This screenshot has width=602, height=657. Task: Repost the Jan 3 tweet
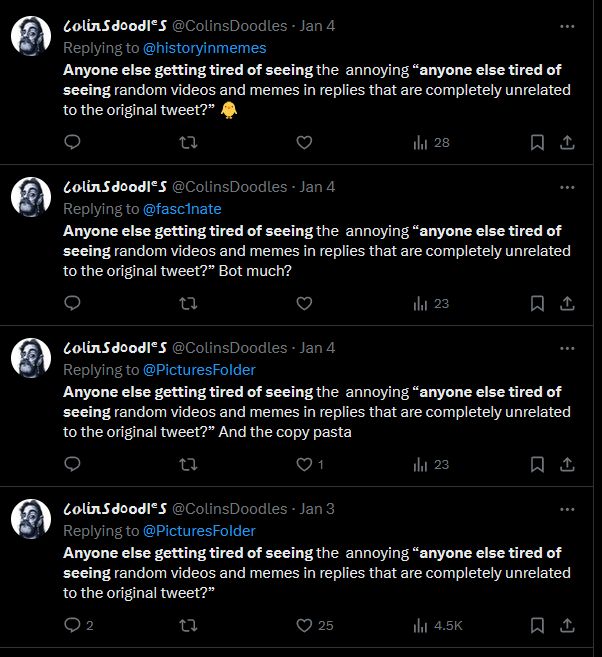pos(187,625)
